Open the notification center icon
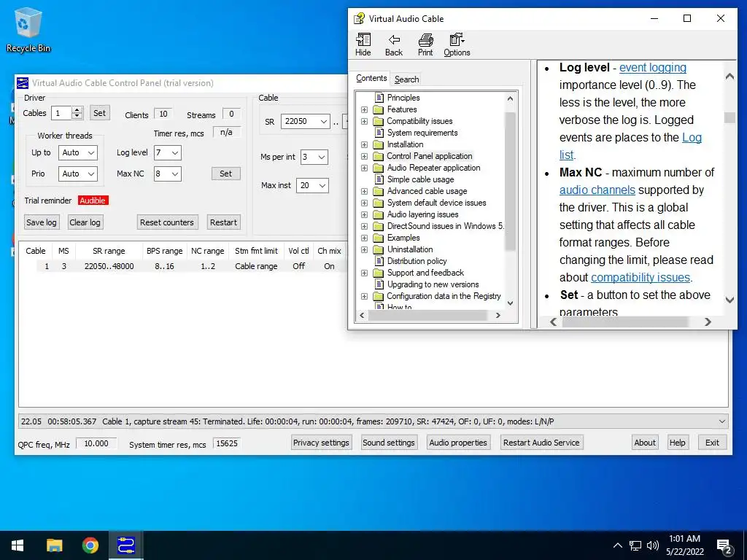Screen dimensions: 747x560 (x=724, y=545)
